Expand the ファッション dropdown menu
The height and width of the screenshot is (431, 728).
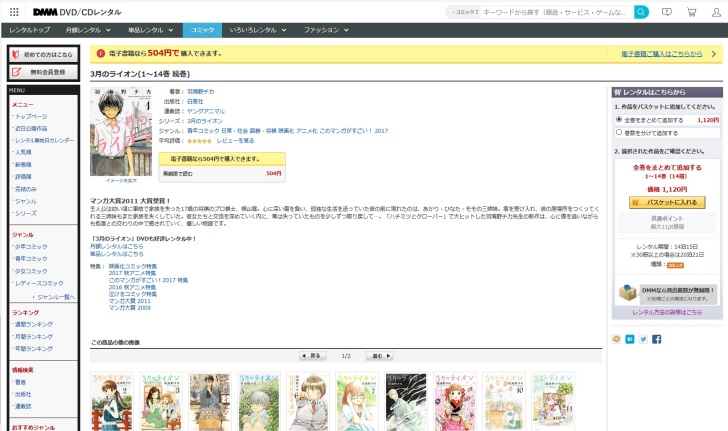tap(326, 30)
